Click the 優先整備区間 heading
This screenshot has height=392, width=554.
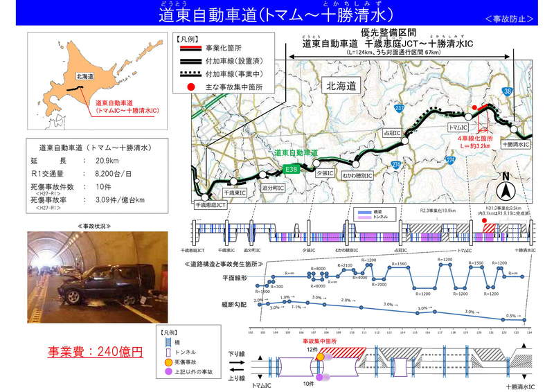pos(388,33)
